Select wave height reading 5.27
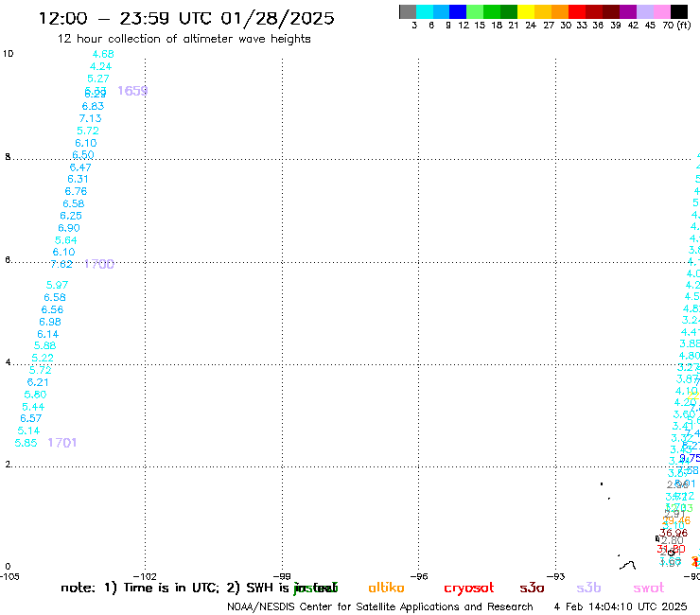Screen dimensions: 700x615 pos(98,79)
